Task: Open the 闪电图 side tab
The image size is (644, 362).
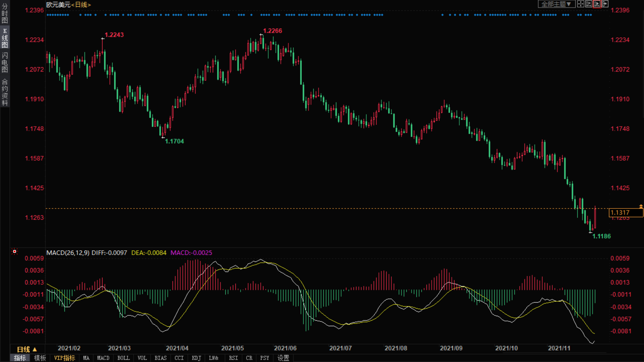Action: point(5,62)
